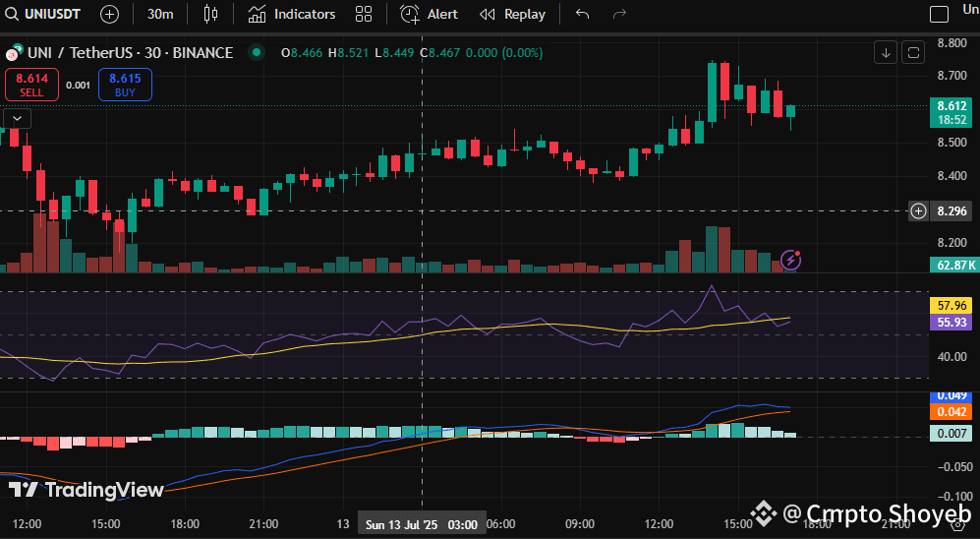Create a new Alert

[x=429, y=14]
